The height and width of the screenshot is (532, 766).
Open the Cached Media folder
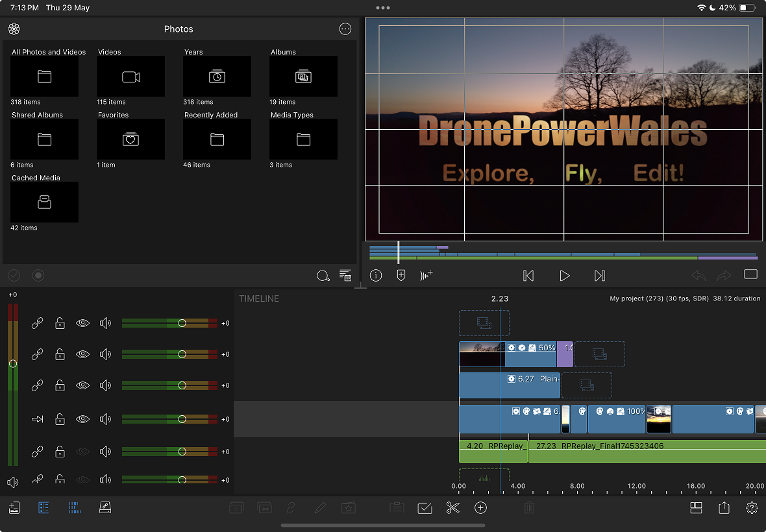pos(44,202)
